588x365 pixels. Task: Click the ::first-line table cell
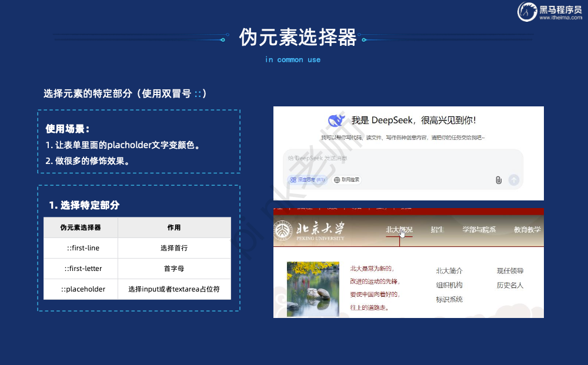tap(81, 247)
